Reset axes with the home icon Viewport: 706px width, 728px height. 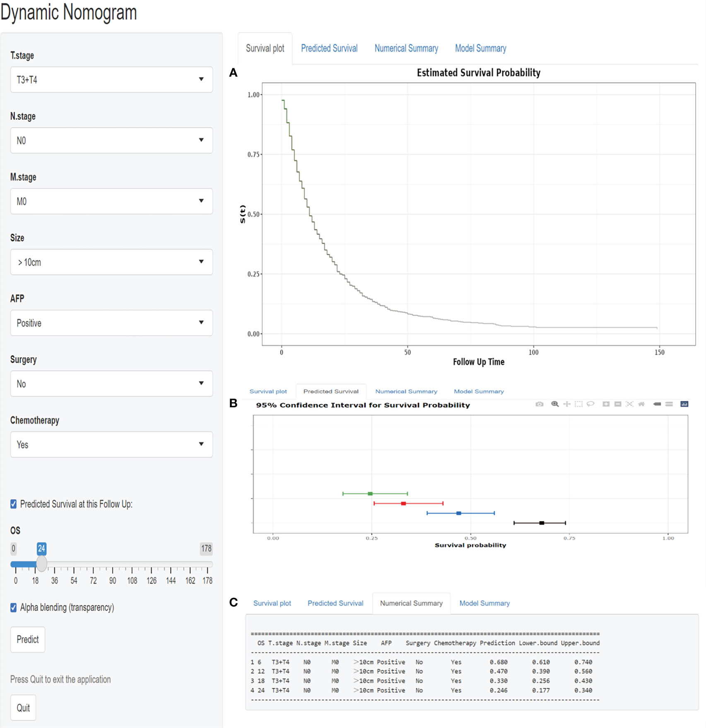click(x=641, y=404)
